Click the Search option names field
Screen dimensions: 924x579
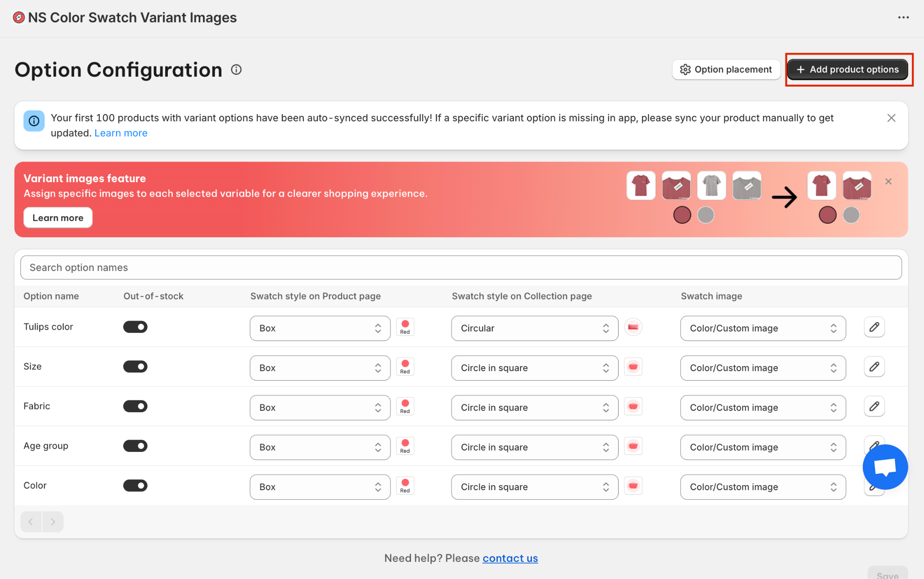tap(460, 268)
